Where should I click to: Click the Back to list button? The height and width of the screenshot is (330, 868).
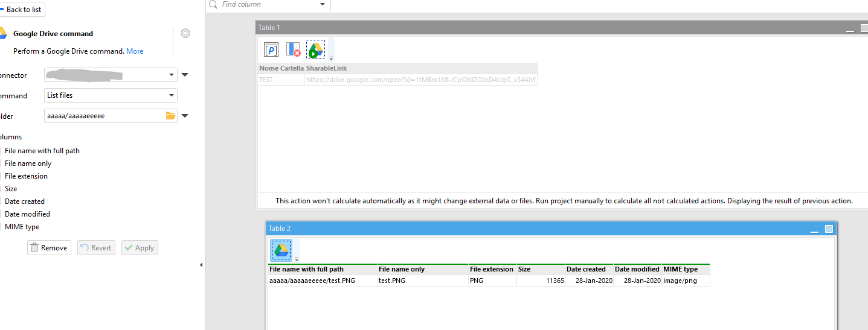pyautogui.click(x=22, y=10)
